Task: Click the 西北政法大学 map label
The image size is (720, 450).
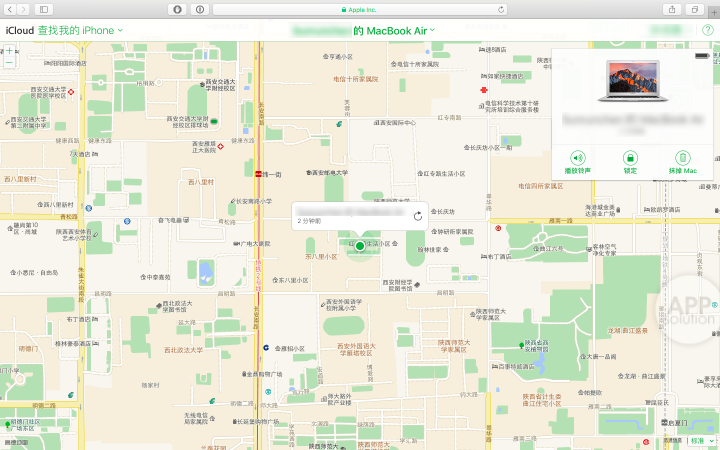Action: point(184,350)
